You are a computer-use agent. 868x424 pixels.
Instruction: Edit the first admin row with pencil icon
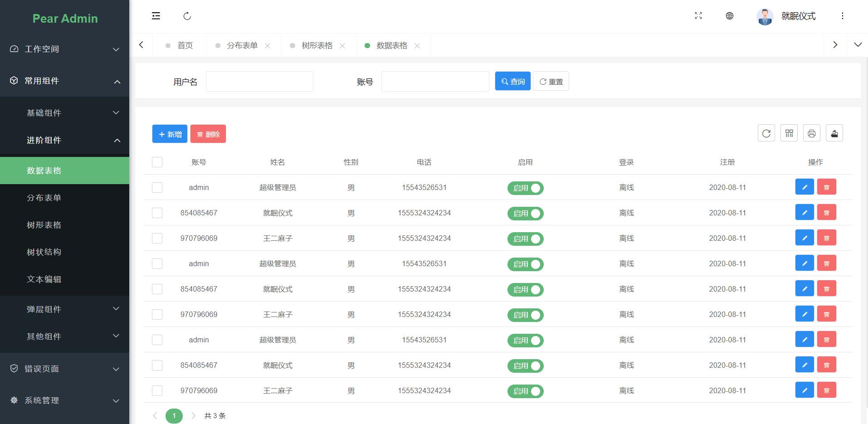805,187
